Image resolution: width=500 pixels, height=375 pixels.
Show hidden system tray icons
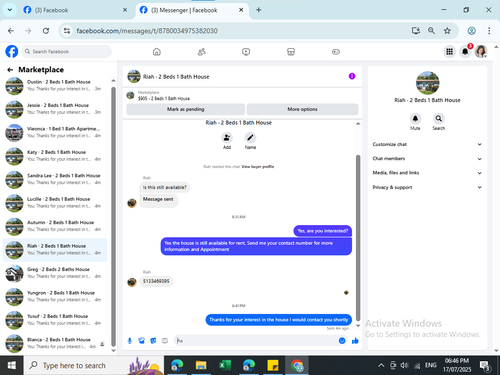[x=381, y=366]
